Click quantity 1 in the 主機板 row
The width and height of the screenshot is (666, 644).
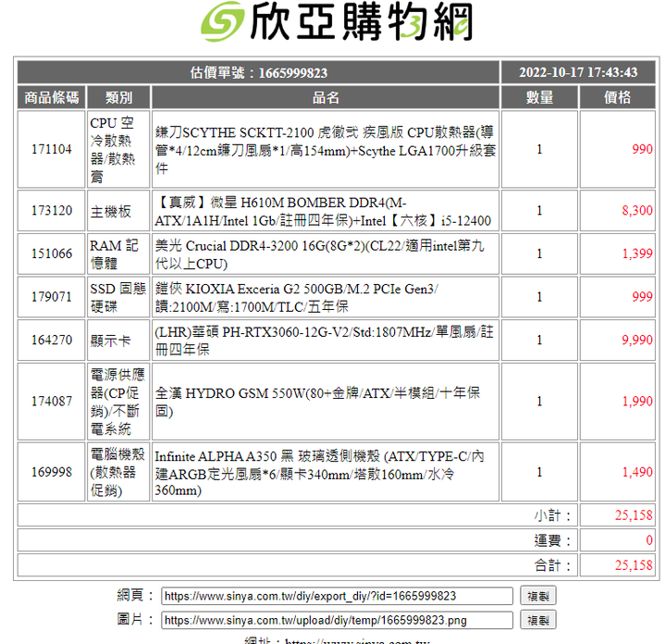(539, 211)
